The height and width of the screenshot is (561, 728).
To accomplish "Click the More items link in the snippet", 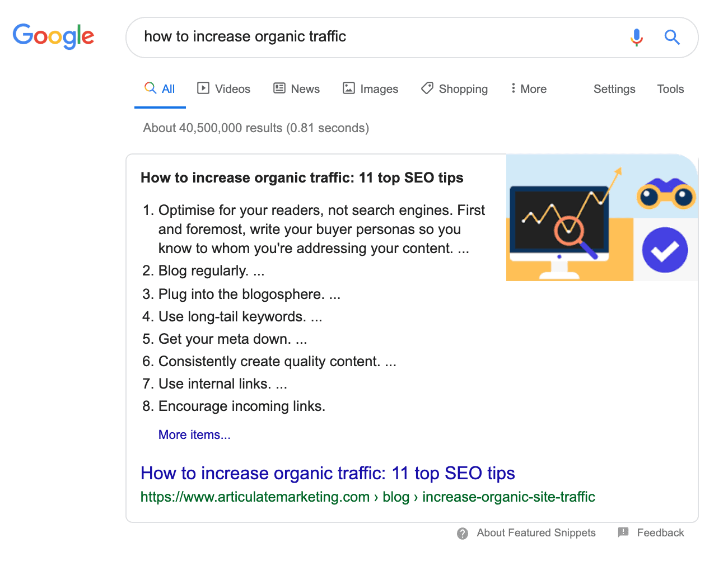I will (194, 434).
